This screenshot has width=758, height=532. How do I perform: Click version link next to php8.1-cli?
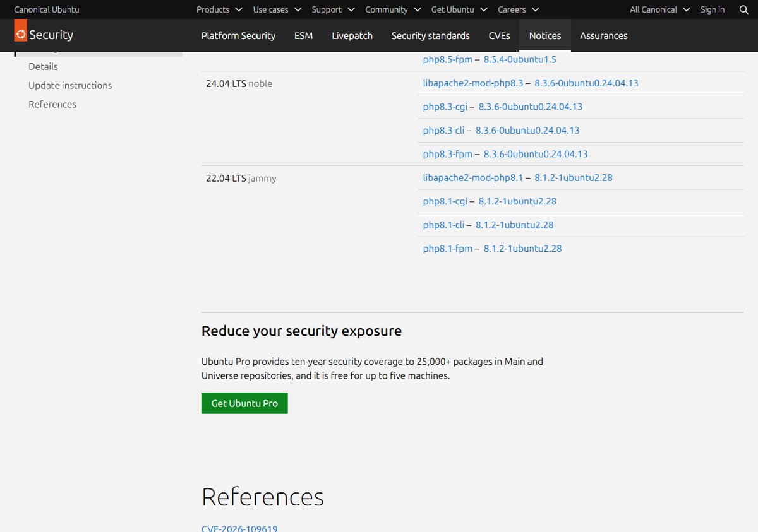(x=515, y=225)
